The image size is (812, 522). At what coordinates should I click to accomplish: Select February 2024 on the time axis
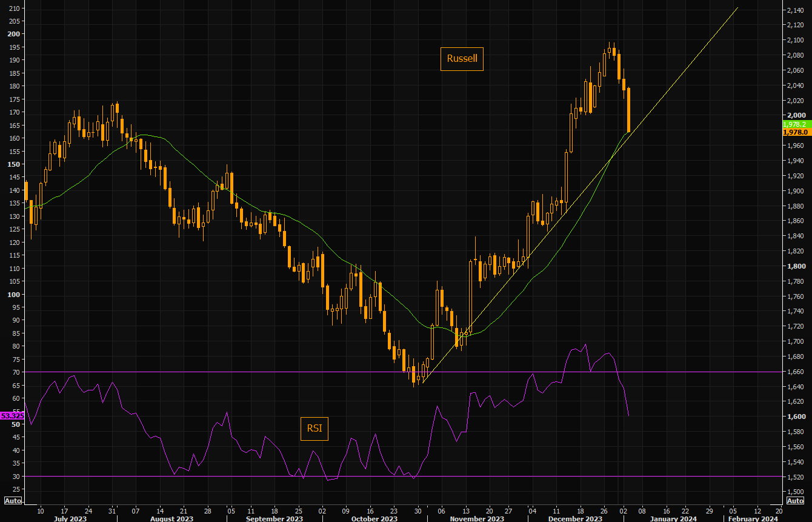753,518
